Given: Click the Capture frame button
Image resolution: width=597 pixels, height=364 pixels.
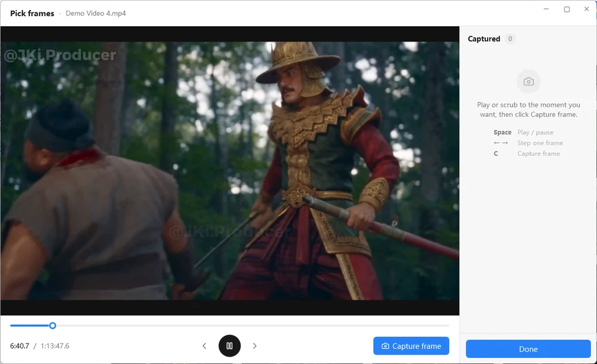Looking at the screenshot, I should click(x=411, y=346).
